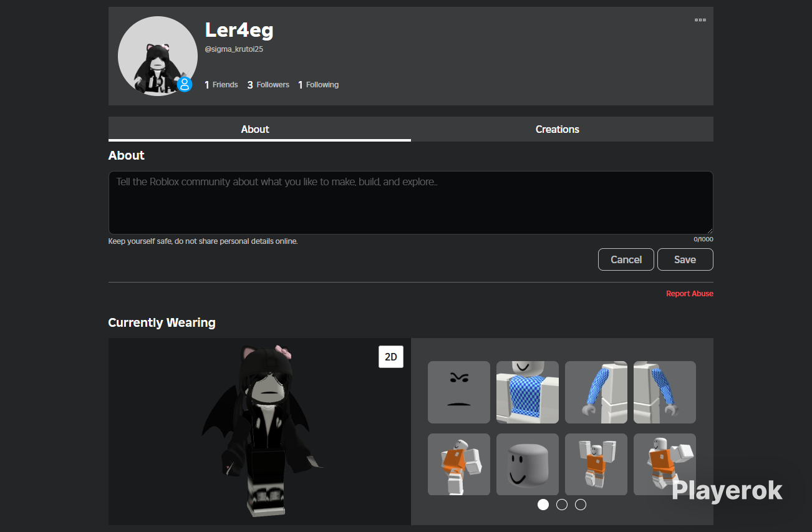Click the @sigma_krutoi25 username
This screenshot has height=532, width=812.
(x=234, y=49)
